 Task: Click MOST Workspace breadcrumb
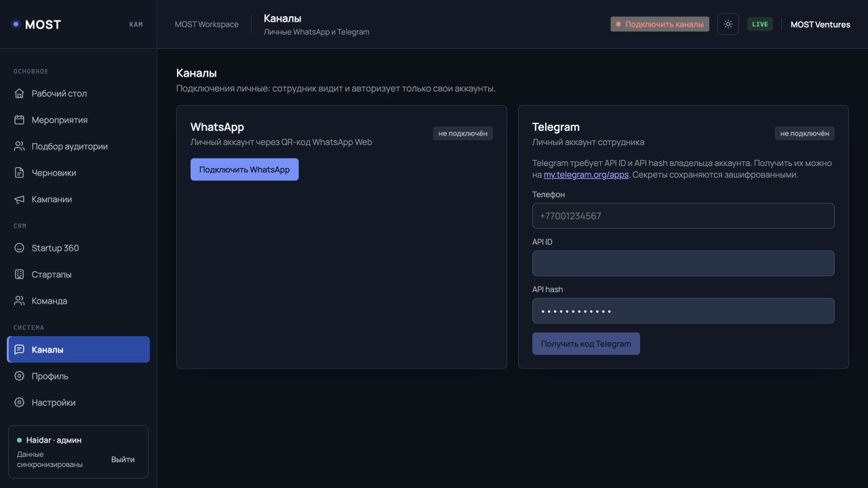pyautogui.click(x=207, y=24)
